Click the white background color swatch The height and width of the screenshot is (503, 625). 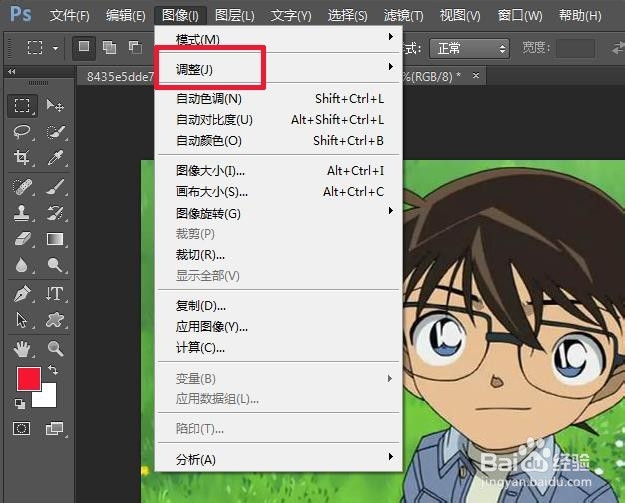pyautogui.click(x=49, y=399)
